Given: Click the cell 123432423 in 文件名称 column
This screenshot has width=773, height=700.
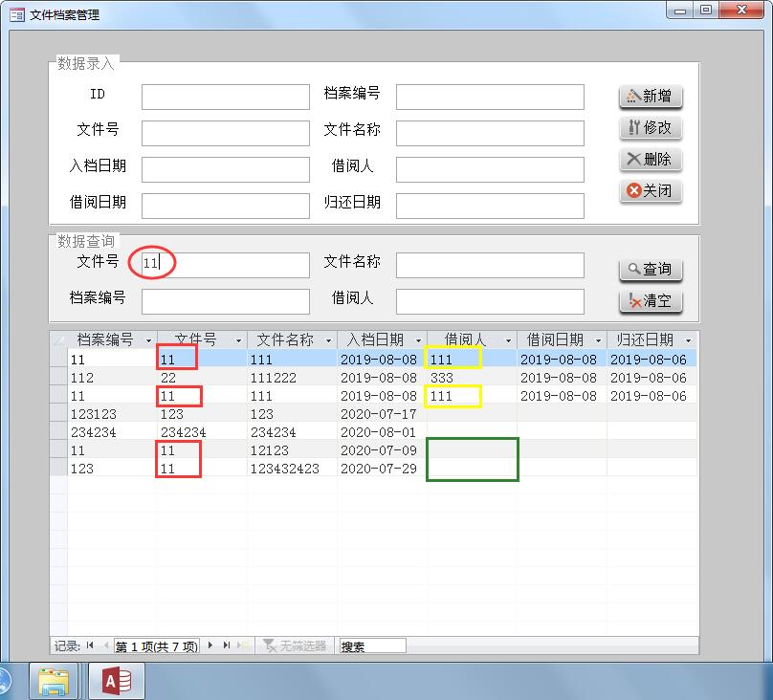Looking at the screenshot, I should tap(292, 469).
